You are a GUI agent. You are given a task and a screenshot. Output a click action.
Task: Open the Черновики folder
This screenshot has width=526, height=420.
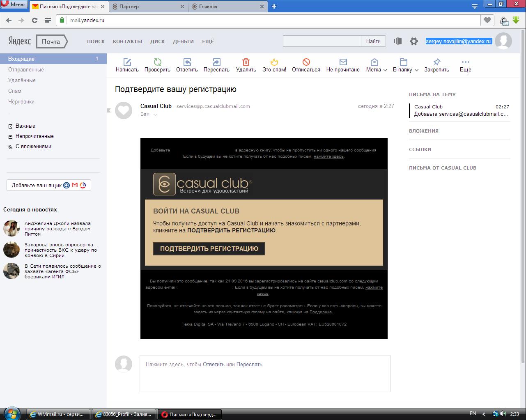coord(21,101)
